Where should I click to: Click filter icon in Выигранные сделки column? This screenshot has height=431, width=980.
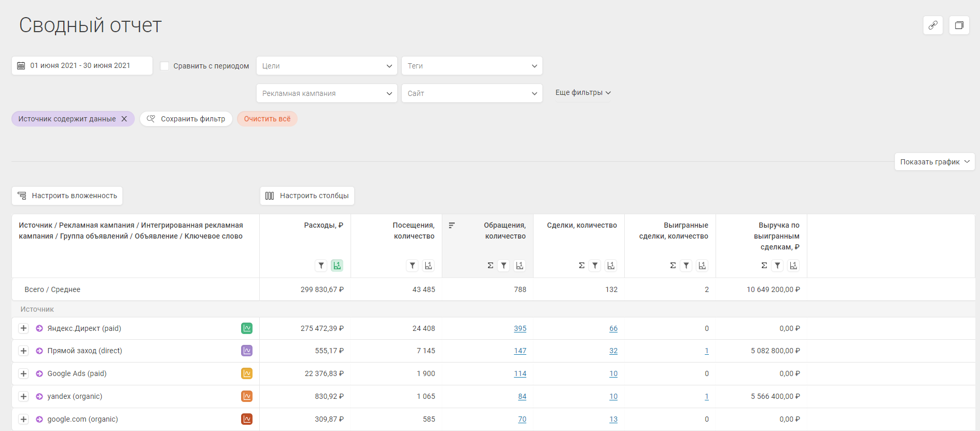(686, 266)
